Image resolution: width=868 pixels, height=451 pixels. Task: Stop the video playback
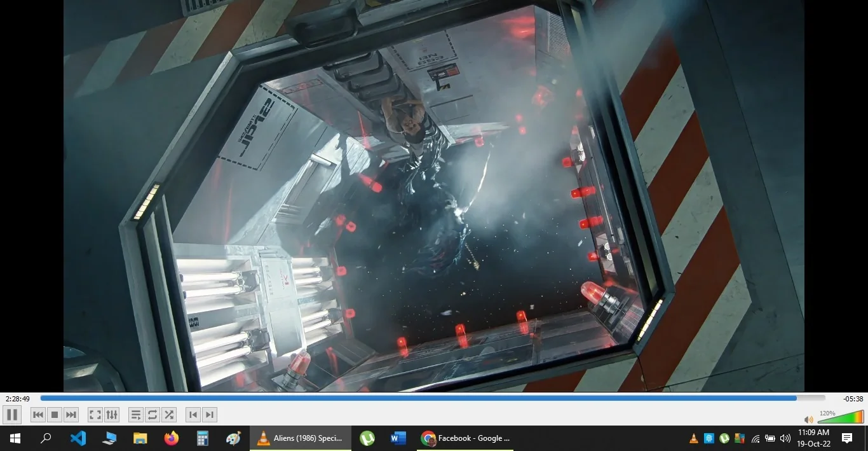point(55,415)
